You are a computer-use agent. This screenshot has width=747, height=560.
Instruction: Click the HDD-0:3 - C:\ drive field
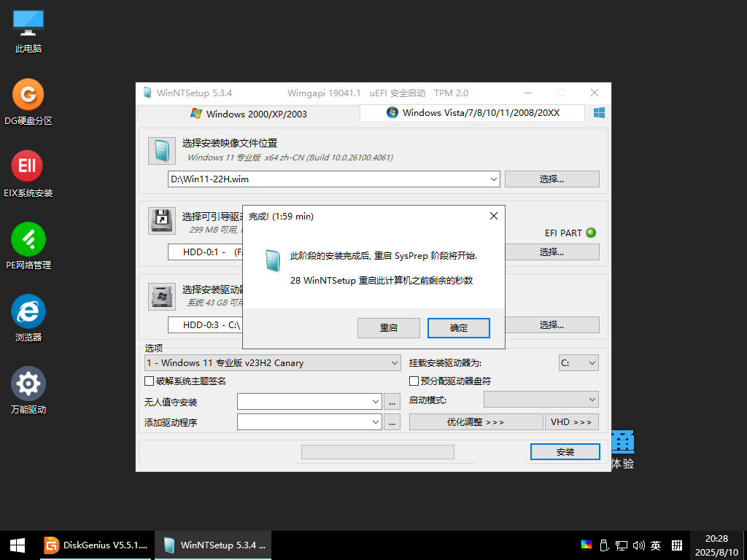pos(205,324)
